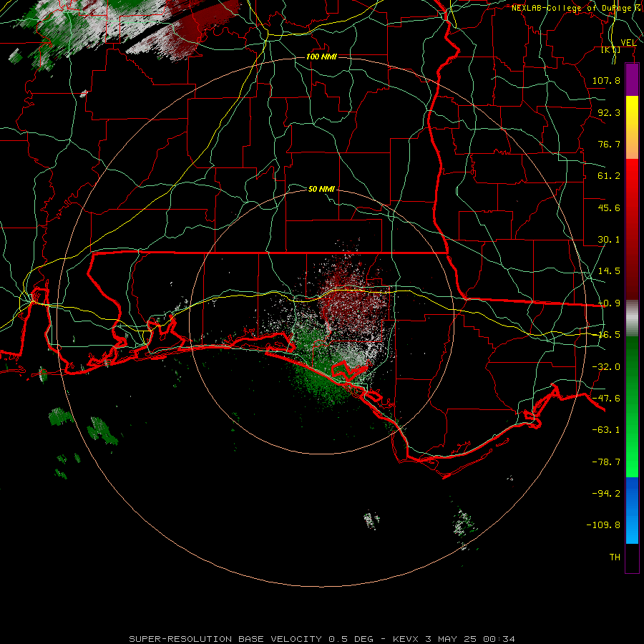Click the 45.6 velocity scale value
The image size is (644, 644).
coord(609,208)
